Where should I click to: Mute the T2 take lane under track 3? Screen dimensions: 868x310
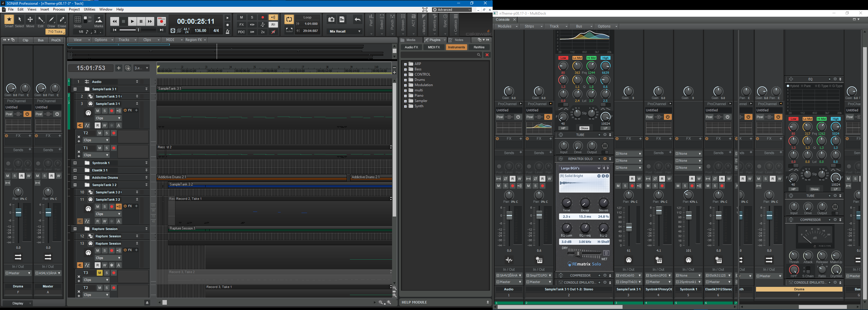[x=99, y=133]
